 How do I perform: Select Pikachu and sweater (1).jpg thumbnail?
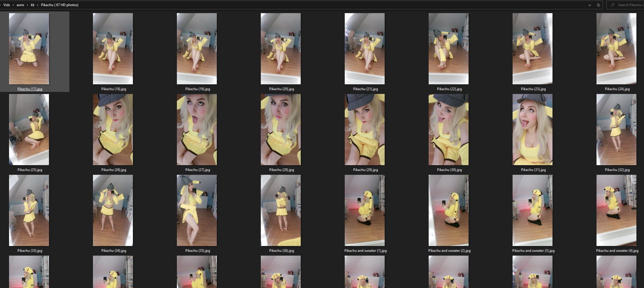coord(365,210)
